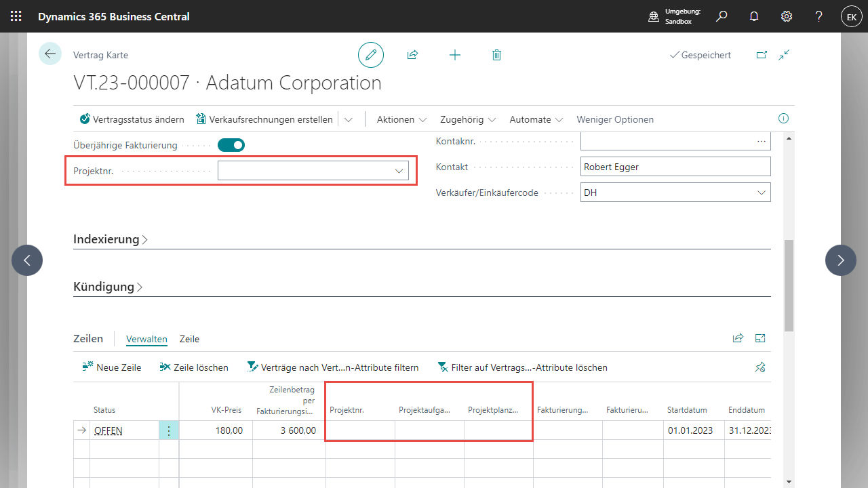Click the Projektnr. column header in lines

(347, 410)
